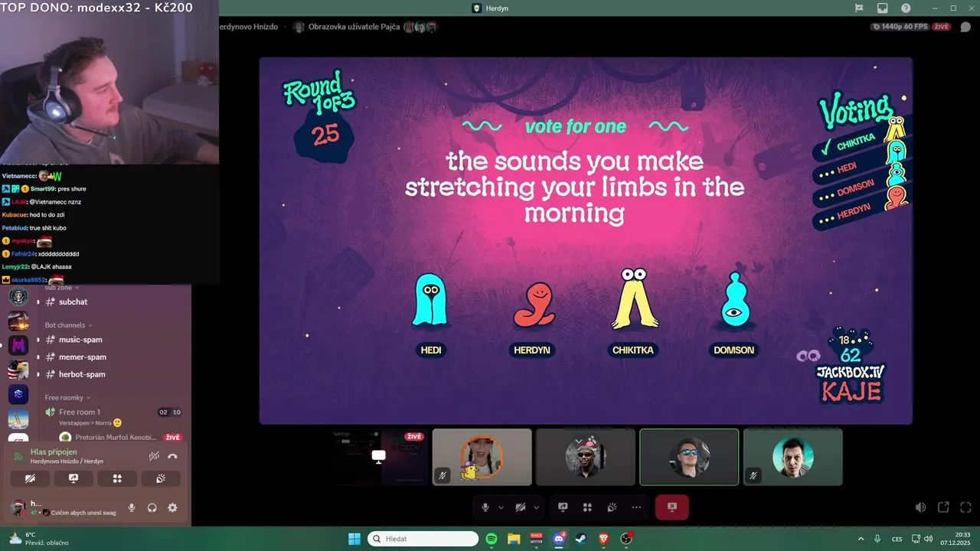
Task: Select pixel-avatar girl participant tile
Action: coord(482,457)
